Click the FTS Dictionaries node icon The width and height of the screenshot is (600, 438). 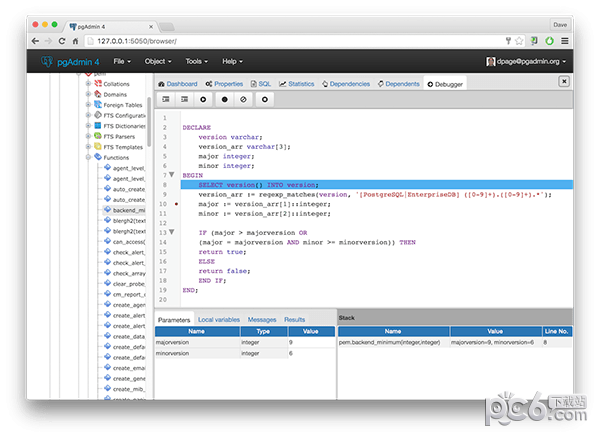(98, 125)
